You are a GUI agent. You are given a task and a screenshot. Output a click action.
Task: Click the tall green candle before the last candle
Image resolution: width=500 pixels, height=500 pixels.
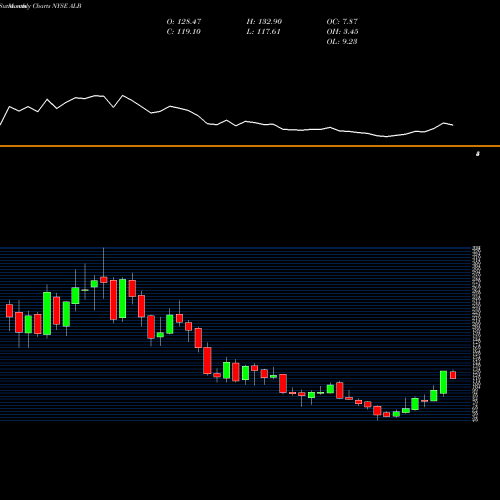[444, 383]
